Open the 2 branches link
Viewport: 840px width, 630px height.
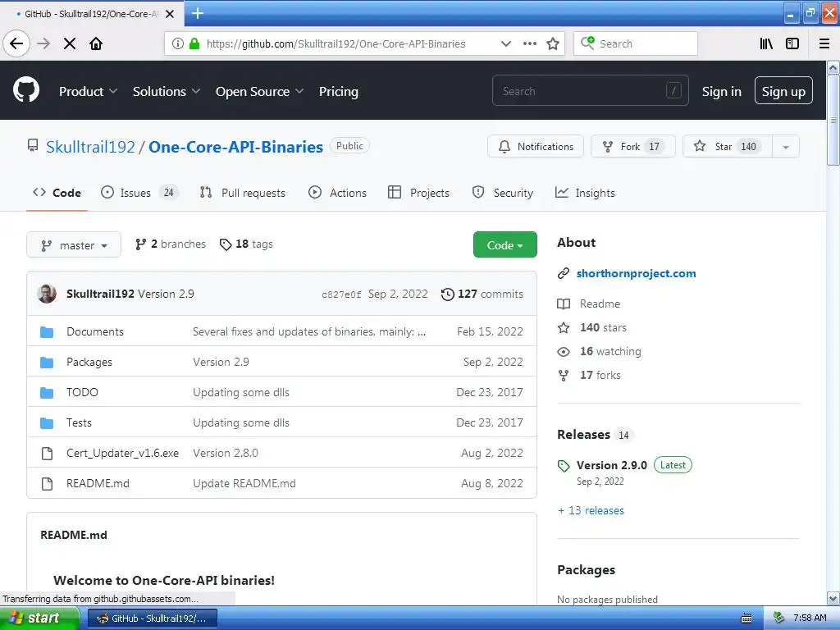tap(171, 244)
